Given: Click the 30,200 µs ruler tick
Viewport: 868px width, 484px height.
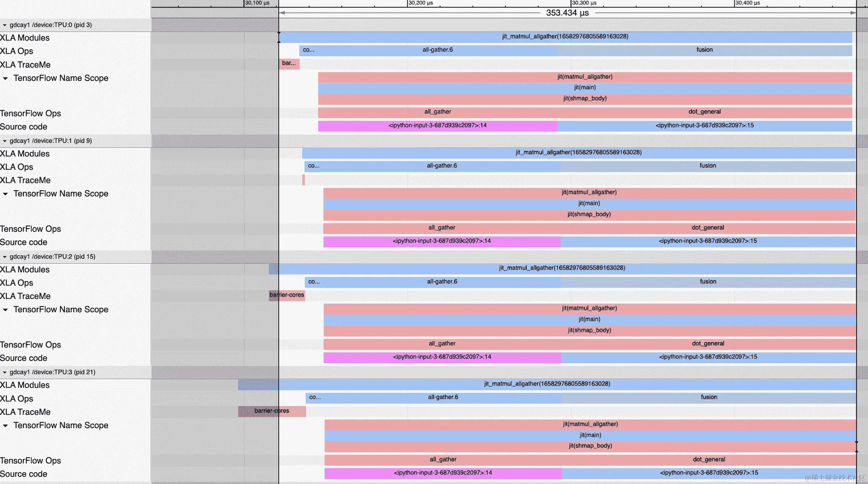Looking at the screenshot, I should point(420,3).
